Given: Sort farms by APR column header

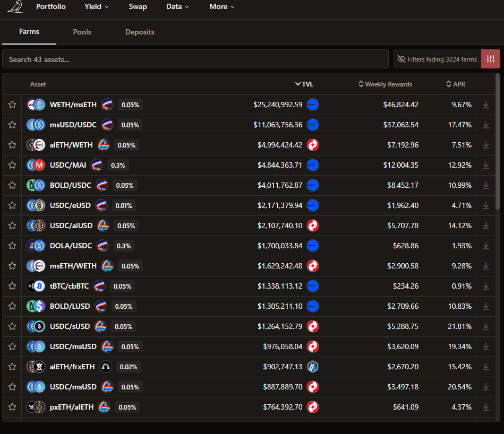Looking at the screenshot, I should (x=455, y=84).
